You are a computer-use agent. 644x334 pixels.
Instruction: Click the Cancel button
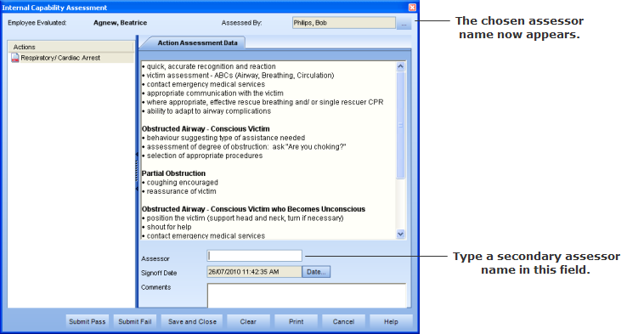[343, 321]
